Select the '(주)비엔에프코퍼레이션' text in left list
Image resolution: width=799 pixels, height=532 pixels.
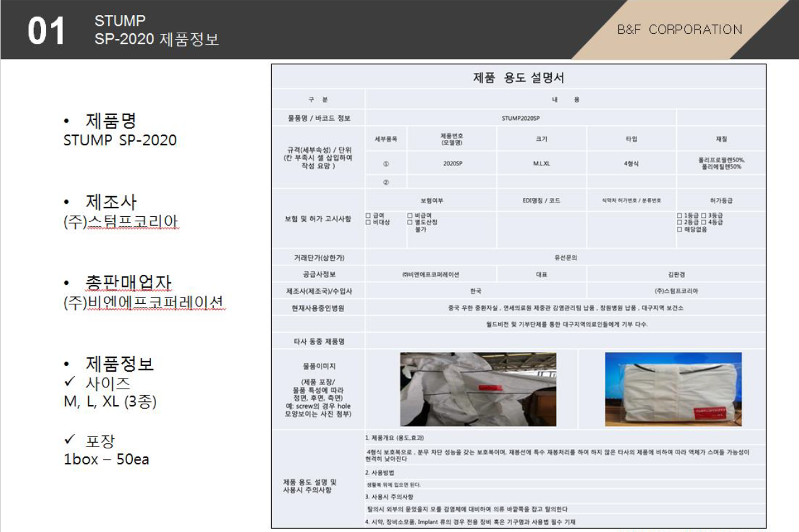(x=143, y=302)
